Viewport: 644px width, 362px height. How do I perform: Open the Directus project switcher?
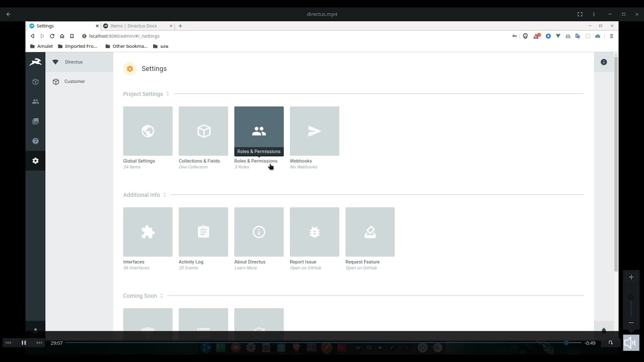tap(79, 62)
